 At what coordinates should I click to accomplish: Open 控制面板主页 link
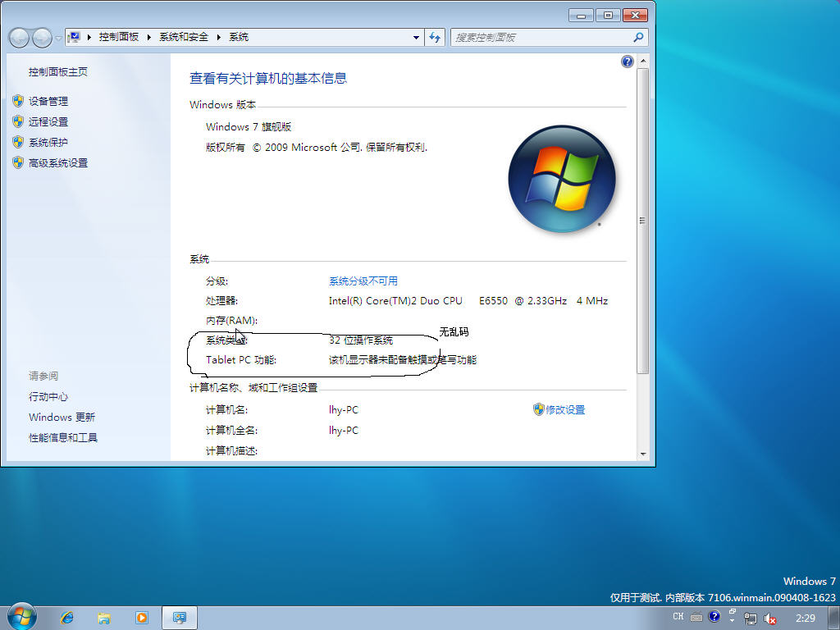click(58, 72)
